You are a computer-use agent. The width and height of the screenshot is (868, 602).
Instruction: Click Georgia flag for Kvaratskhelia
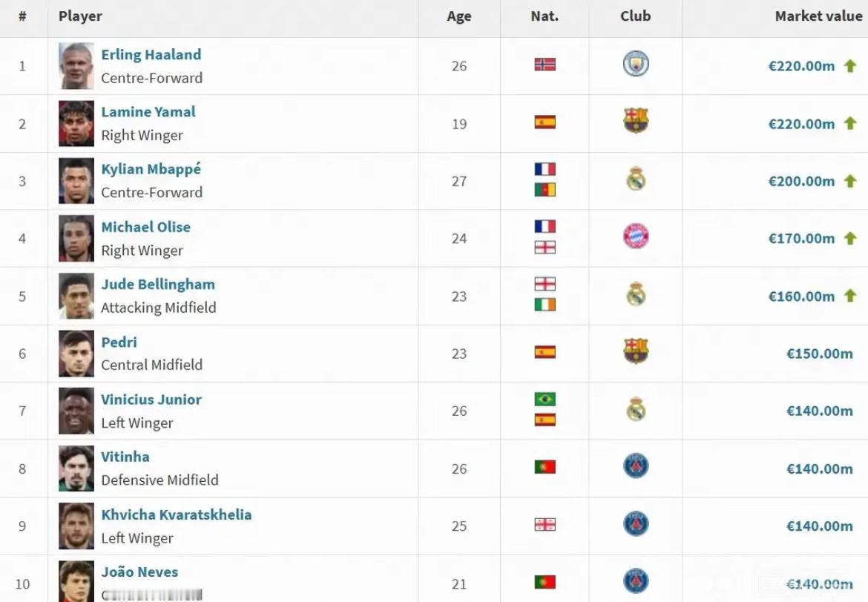tap(545, 525)
